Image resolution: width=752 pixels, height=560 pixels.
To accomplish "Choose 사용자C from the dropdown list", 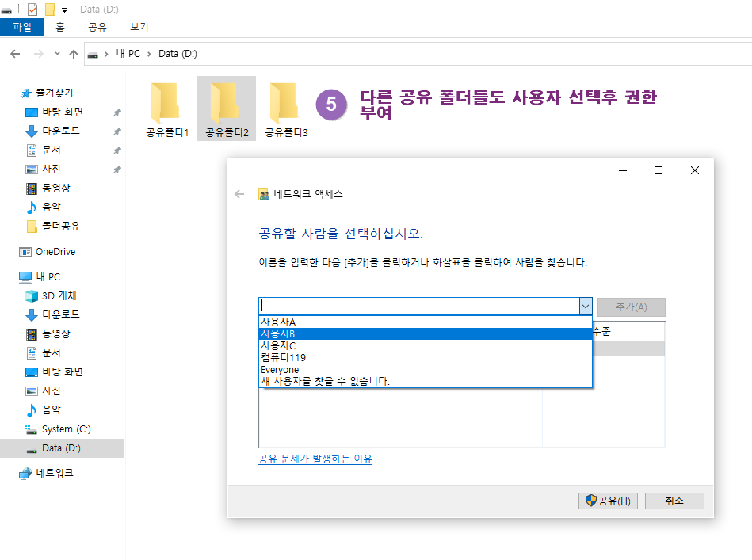I will (426, 345).
